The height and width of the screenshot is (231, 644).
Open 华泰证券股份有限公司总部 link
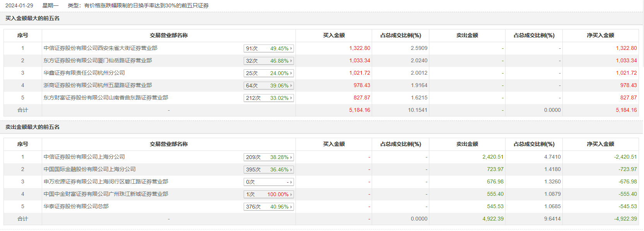(x=76, y=206)
